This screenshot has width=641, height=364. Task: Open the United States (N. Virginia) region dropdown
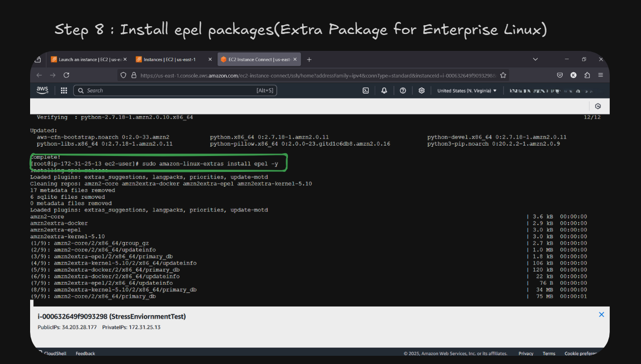(x=467, y=91)
